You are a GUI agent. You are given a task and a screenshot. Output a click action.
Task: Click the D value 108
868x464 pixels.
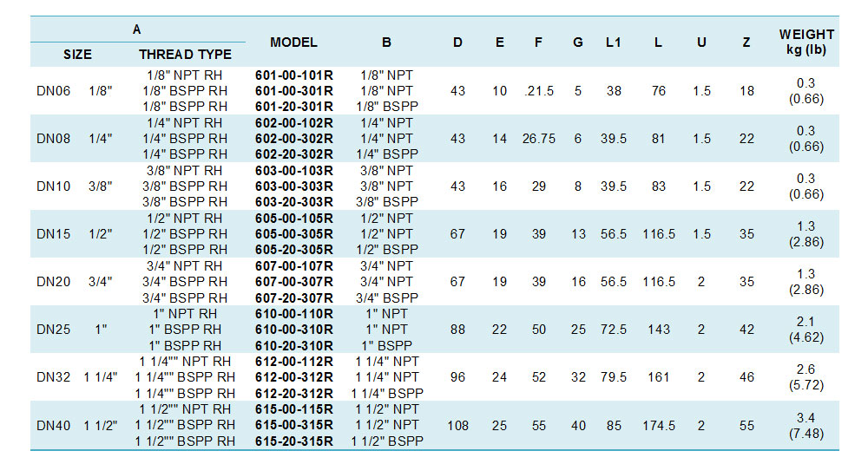point(457,425)
